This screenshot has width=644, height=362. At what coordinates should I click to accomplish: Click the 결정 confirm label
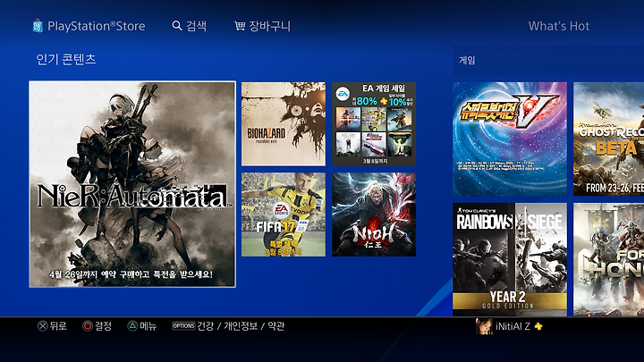coord(103,326)
